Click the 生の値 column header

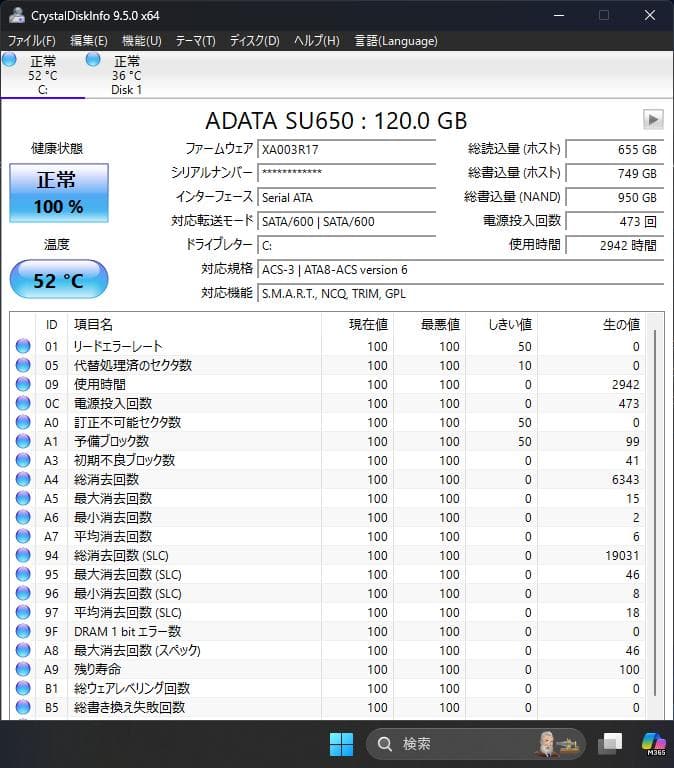[x=591, y=324]
